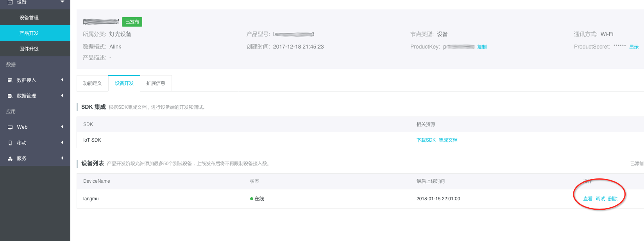Expand the 移动 menu arrow

62,142
